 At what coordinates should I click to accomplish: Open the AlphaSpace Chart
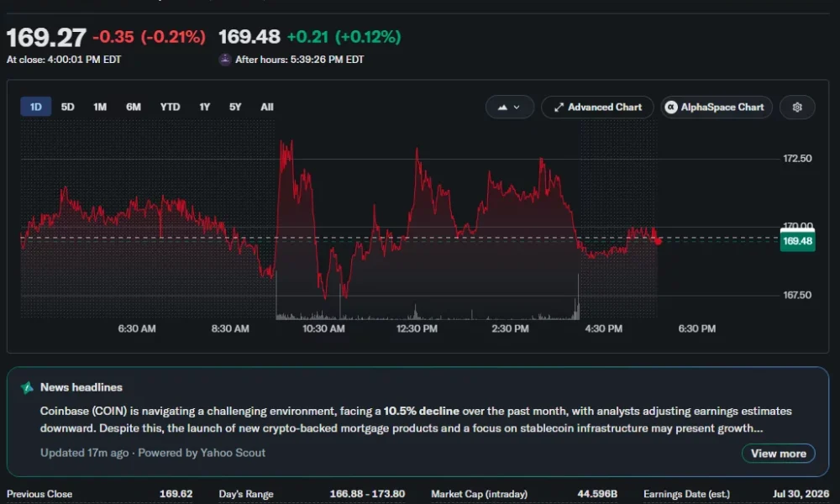point(717,108)
